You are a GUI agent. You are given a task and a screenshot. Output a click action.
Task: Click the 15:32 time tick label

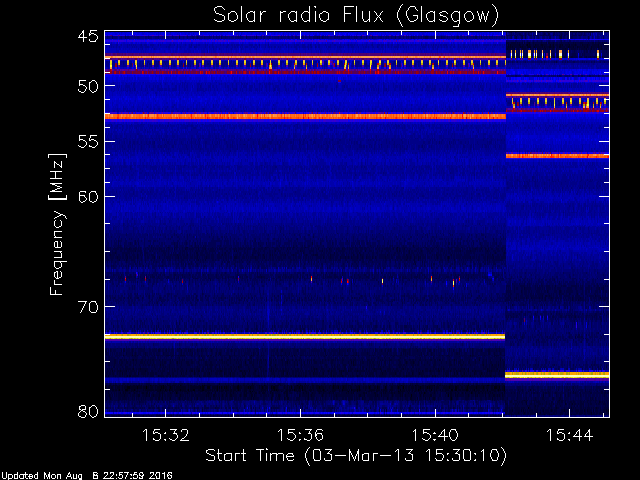pos(165,435)
